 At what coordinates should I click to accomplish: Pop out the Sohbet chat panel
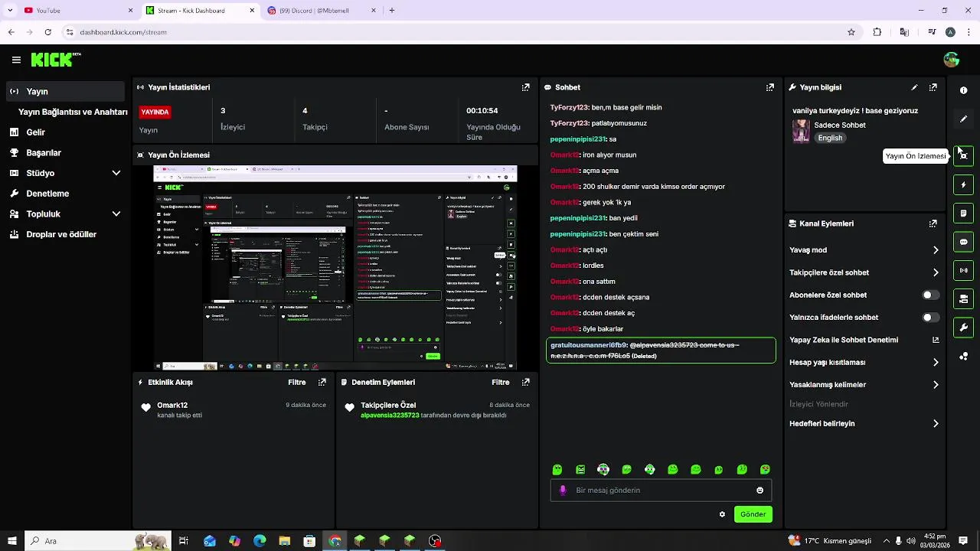point(769,87)
